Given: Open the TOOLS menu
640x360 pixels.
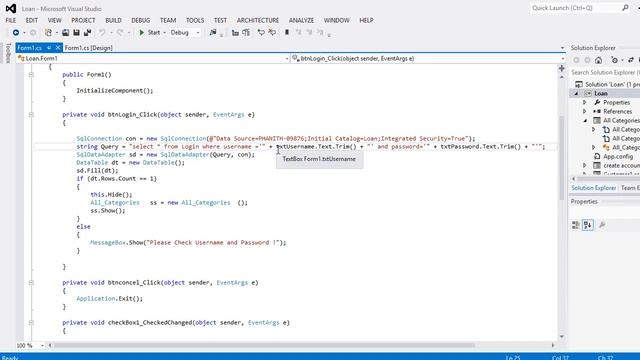Looking at the screenshot, I should [x=195, y=20].
